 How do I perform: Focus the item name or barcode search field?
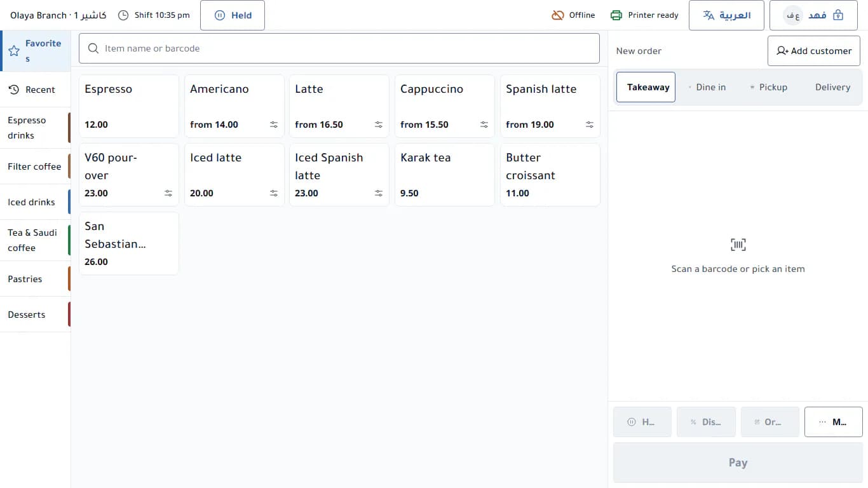[x=339, y=48]
